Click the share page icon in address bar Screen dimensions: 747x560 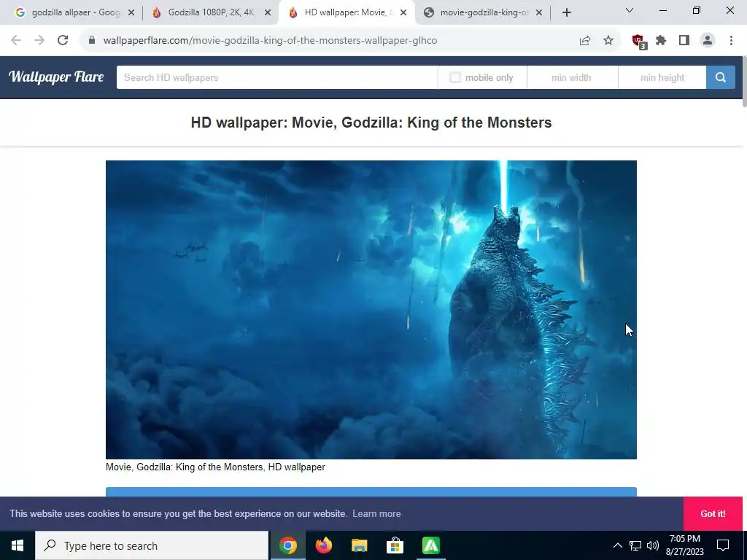(x=585, y=41)
